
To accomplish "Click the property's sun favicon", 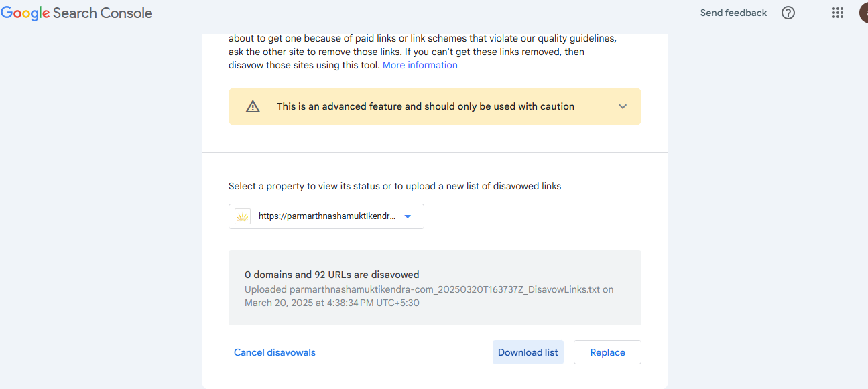I will coord(243,216).
